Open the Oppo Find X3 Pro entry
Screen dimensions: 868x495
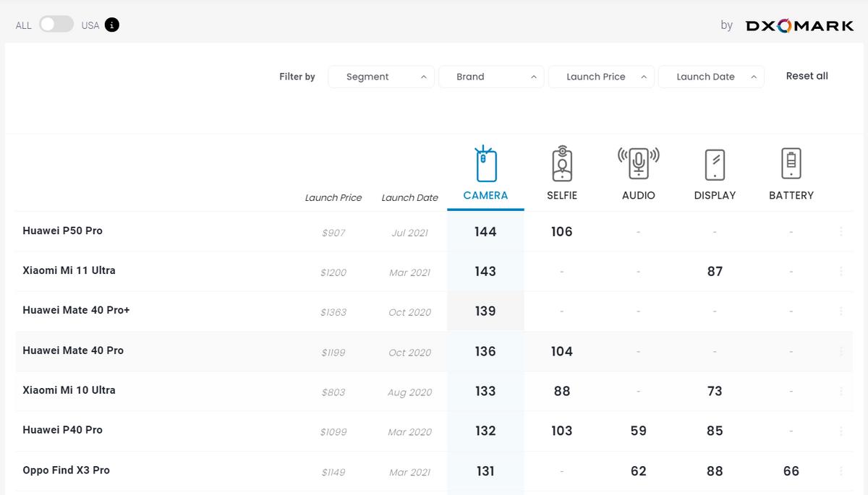click(x=66, y=470)
